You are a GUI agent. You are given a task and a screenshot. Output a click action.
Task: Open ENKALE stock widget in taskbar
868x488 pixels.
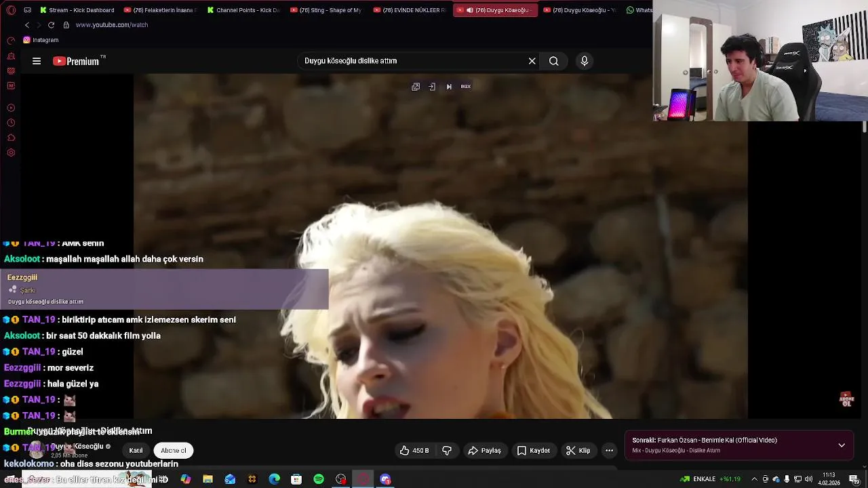click(x=711, y=479)
